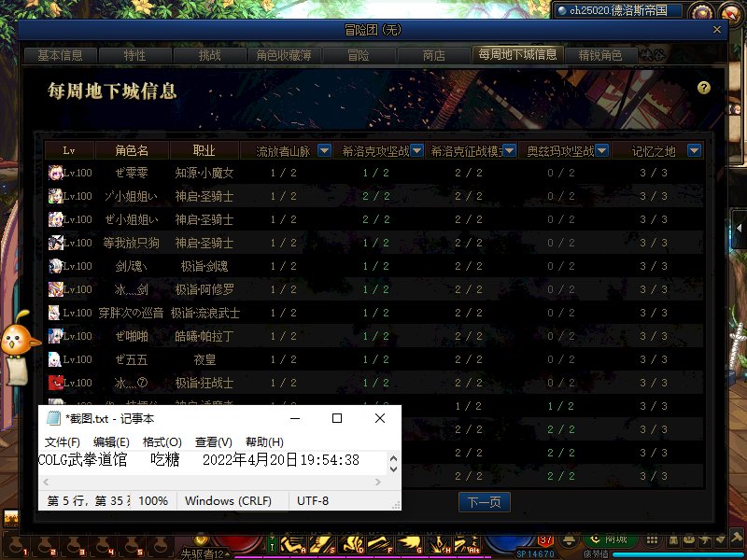Open the grid menu icon in bottom bar
This screenshot has height=560, width=747.
coord(652,540)
